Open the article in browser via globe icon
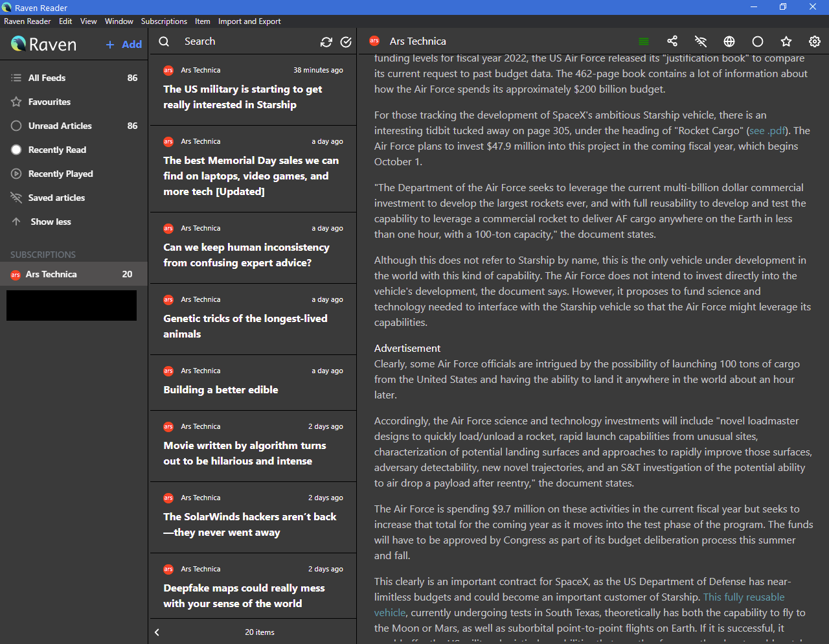 click(x=729, y=41)
